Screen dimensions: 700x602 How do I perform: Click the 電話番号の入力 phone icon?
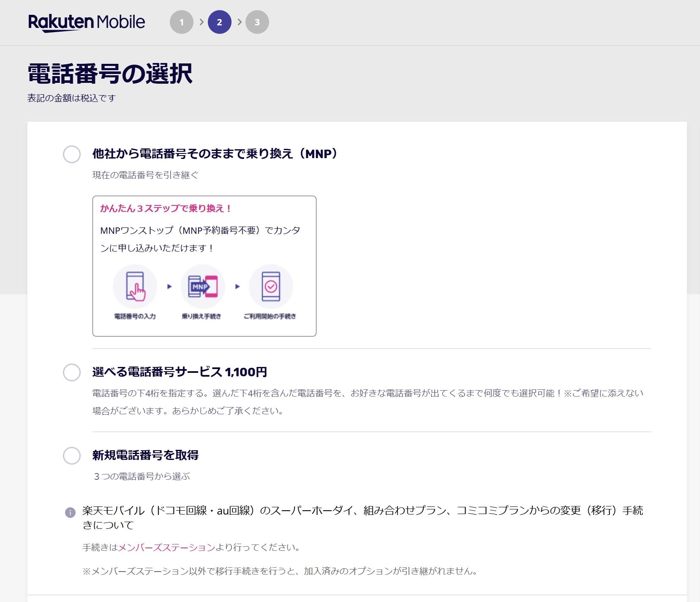[135, 287]
